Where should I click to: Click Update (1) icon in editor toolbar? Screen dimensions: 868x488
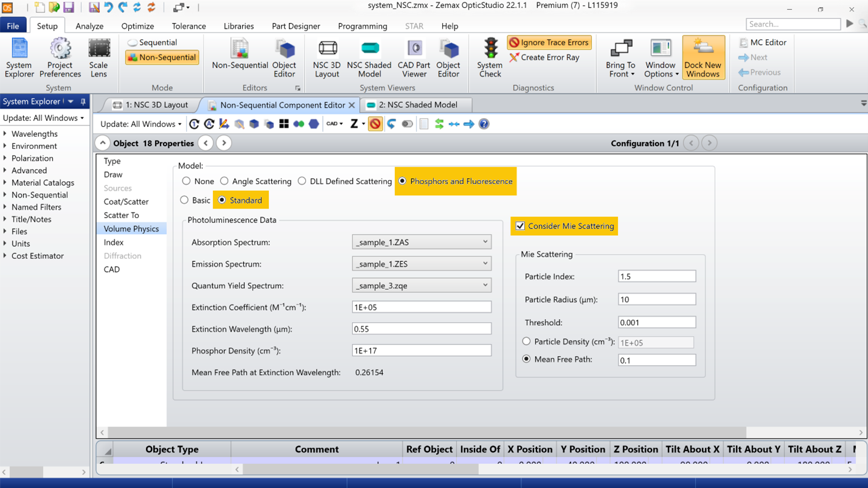194,124
